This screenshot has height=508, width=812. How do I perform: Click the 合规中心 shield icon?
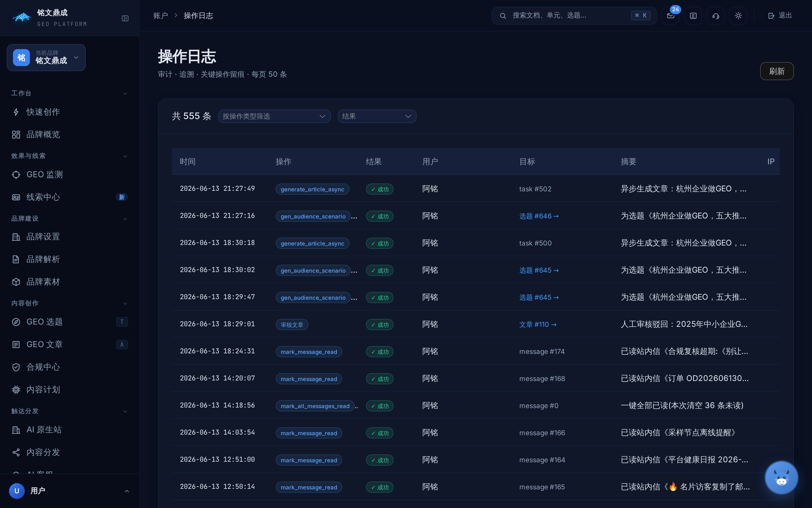pyautogui.click(x=16, y=367)
